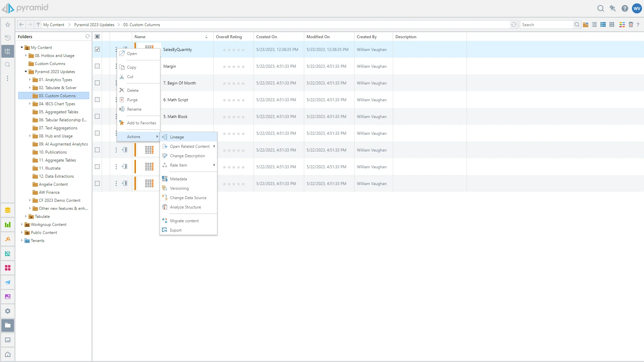Viewport: 644px width, 362px height.
Task: Click the help question mark in top header
Action: [625, 8]
